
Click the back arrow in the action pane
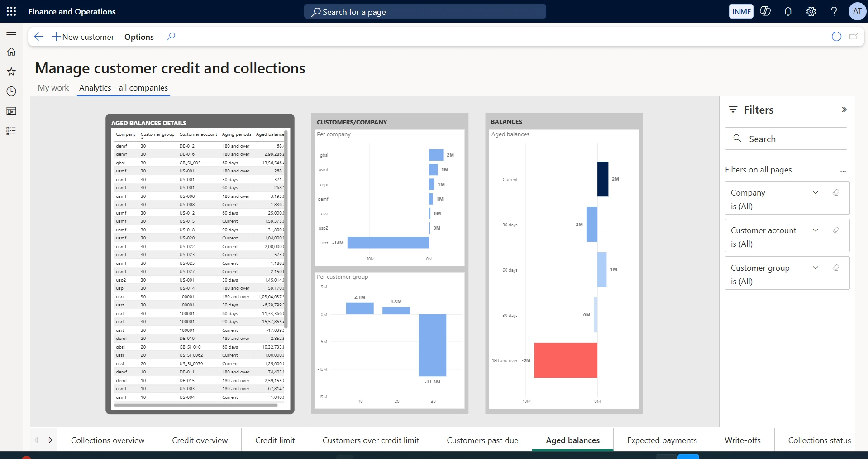(39, 37)
